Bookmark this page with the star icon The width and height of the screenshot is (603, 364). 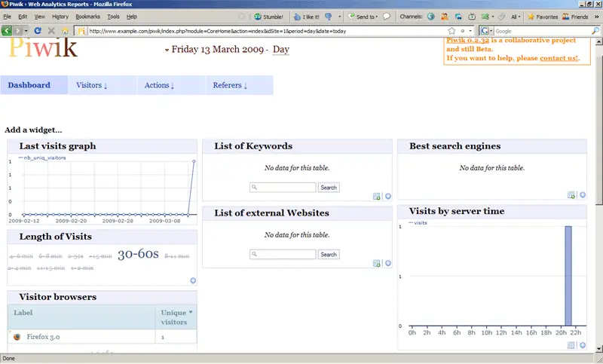[x=451, y=31]
